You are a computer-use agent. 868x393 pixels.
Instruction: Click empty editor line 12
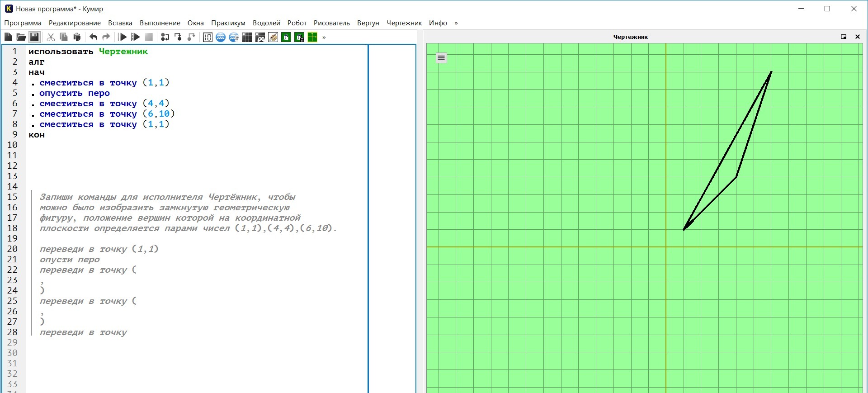tap(197, 166)
